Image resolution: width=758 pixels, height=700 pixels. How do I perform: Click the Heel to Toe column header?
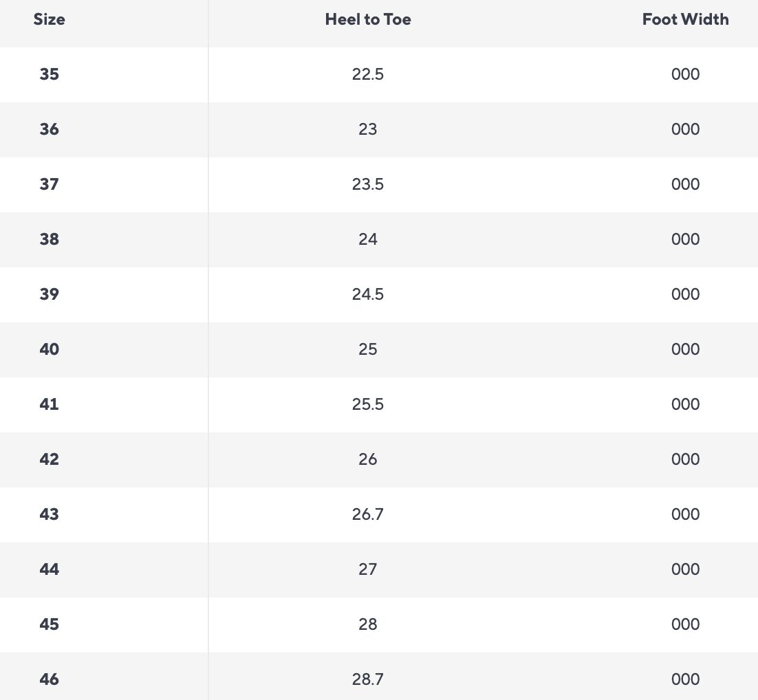[x=368, y=19]
